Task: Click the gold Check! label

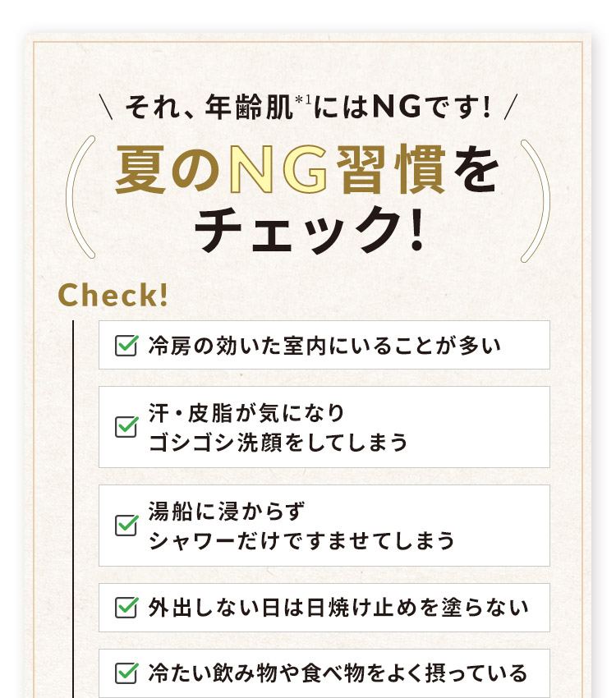Action: (113, 295)
